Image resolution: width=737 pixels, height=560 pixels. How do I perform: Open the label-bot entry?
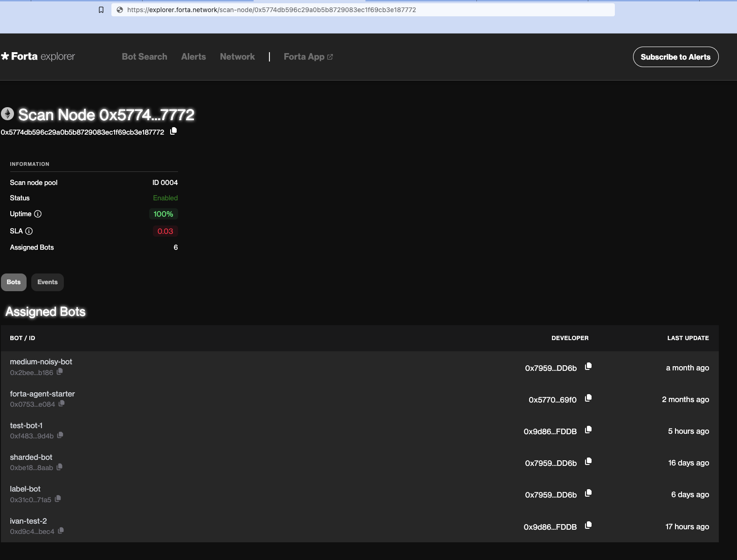tap(25, 489)
